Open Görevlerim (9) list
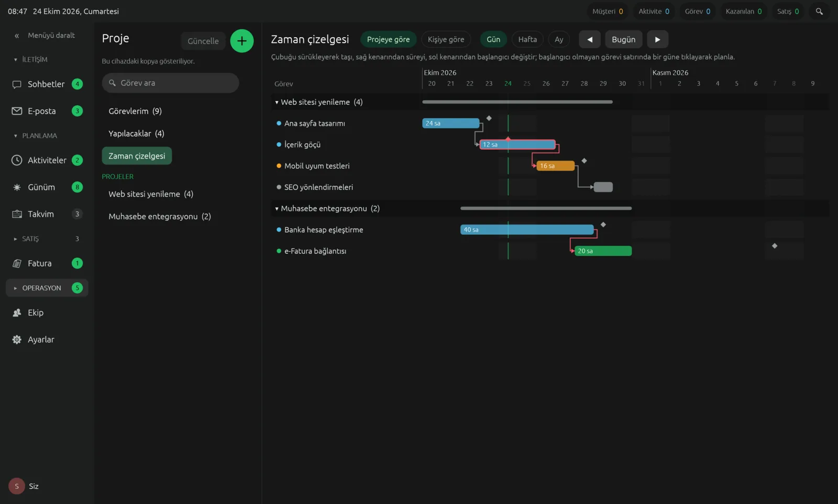 pyautogui.click(x=135, y=111)
